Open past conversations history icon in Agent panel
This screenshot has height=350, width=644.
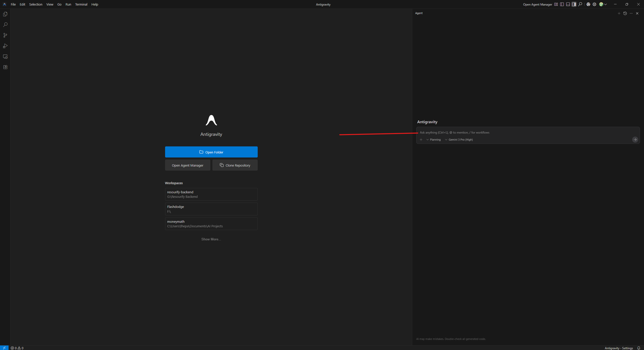pyautogui.click(x=625, y=13)
